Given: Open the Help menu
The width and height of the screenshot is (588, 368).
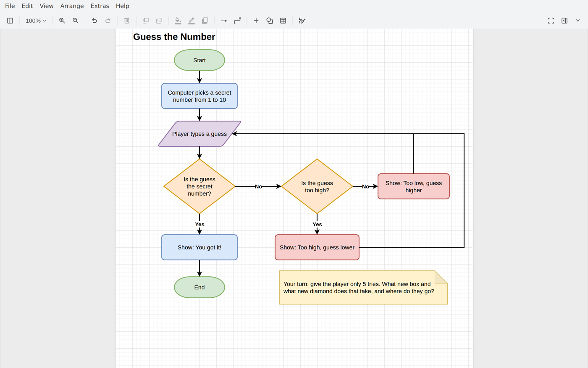Looking at the screenshot, I should click(x=123, y=6).
